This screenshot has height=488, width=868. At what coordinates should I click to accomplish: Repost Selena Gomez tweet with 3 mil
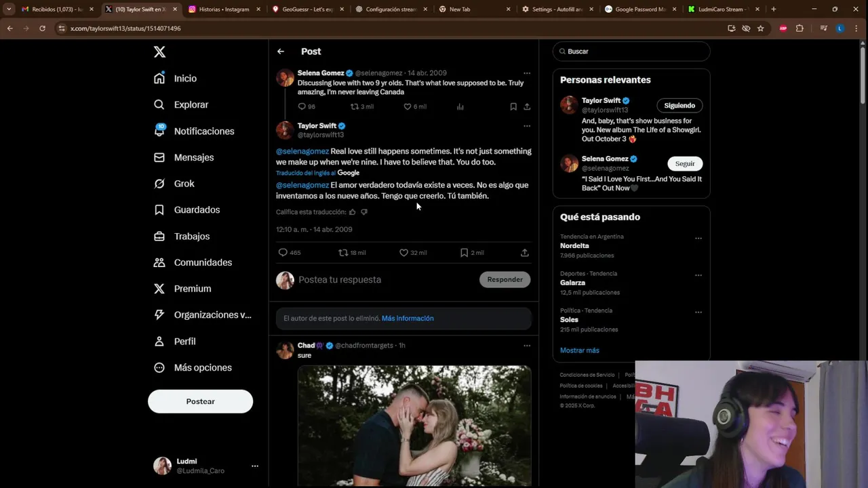tap(362, 106)
